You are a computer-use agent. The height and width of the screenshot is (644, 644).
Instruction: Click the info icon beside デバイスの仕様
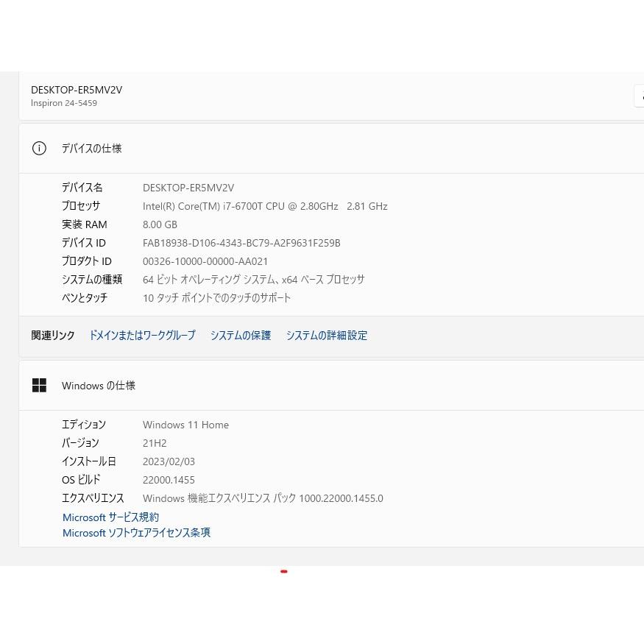pyautogui.click(x=39, y=148)
